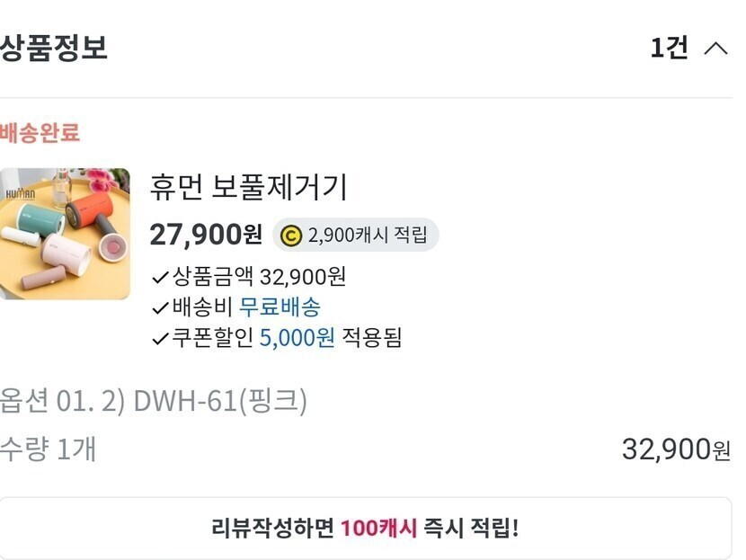
Task: Click the checkmark beside 쿠폰할인
Action: (x=160, y=339)
